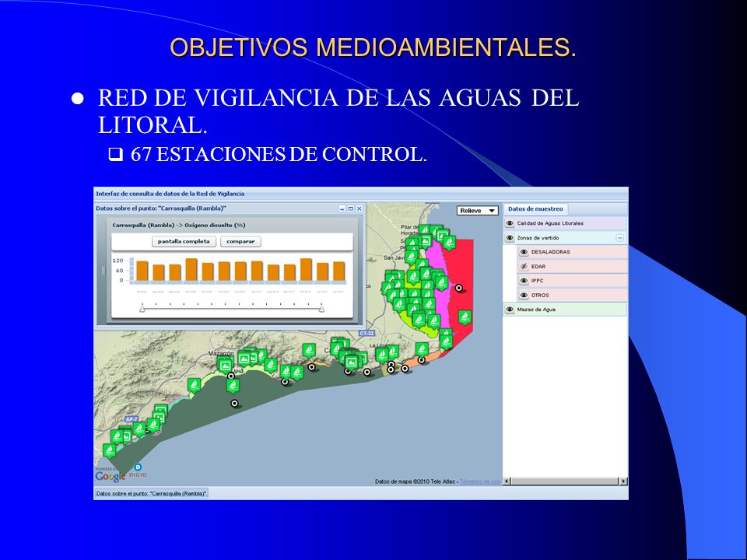Click the Carrasquilla (Rambla) taskbar button at bottom
The height and width of the screenshot is (560, 747).
tap(152, 493)
